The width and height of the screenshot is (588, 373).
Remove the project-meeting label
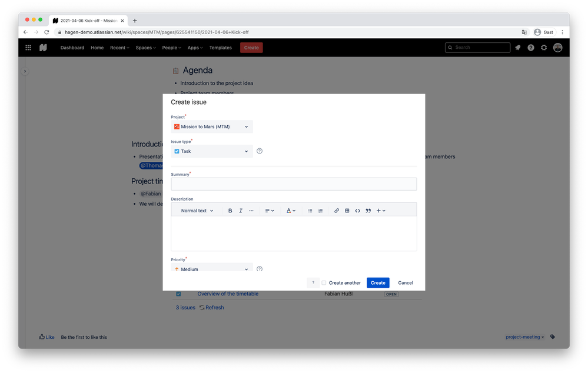coord(543,337)
